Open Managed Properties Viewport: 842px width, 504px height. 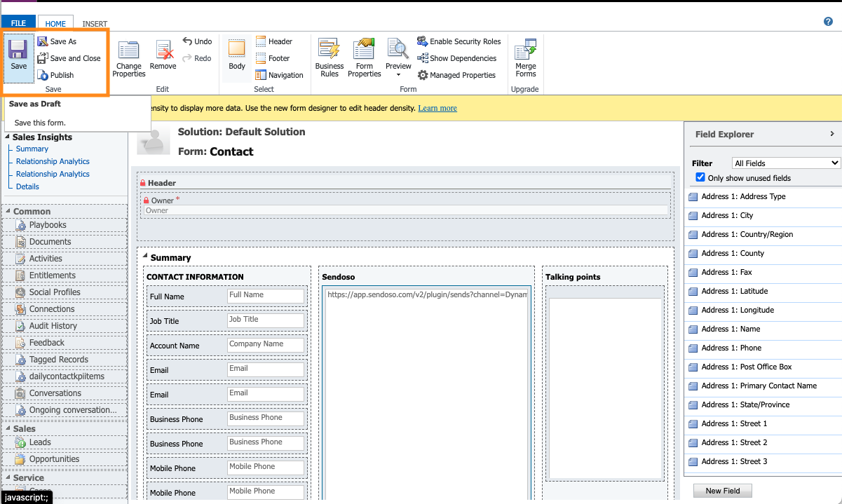click(x=456, y=75)
